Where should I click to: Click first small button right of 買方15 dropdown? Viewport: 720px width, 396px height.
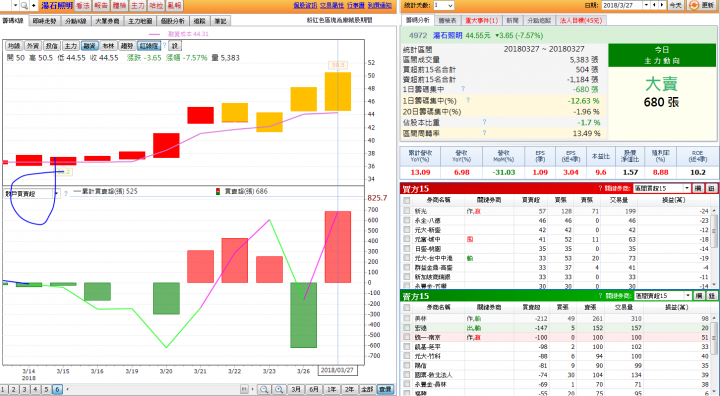click(698, 188)
